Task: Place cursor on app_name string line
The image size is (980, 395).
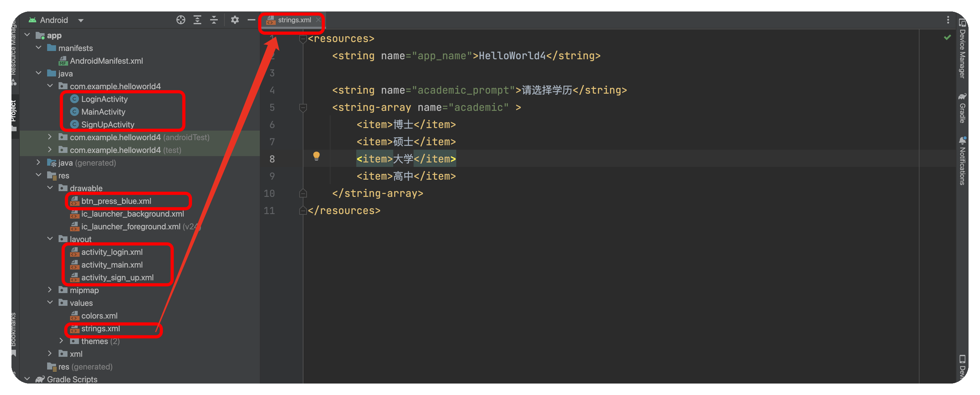Action: 466,56
